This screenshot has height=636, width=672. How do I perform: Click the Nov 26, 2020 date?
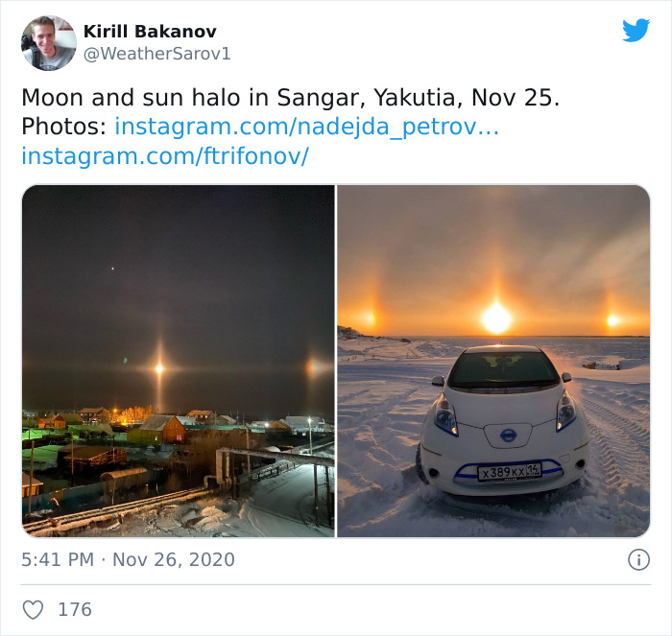click(173, 559)
